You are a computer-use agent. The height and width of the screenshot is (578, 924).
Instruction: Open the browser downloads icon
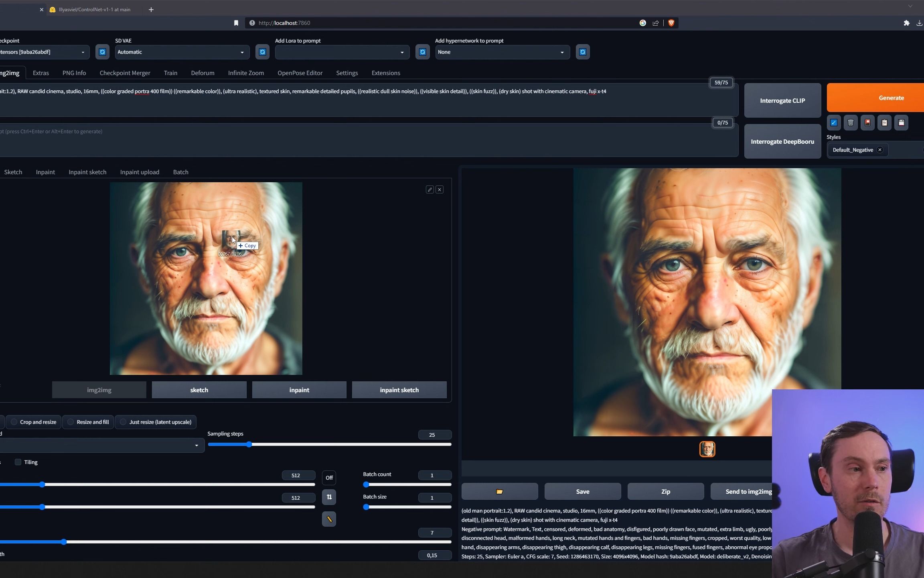[919, 23]
